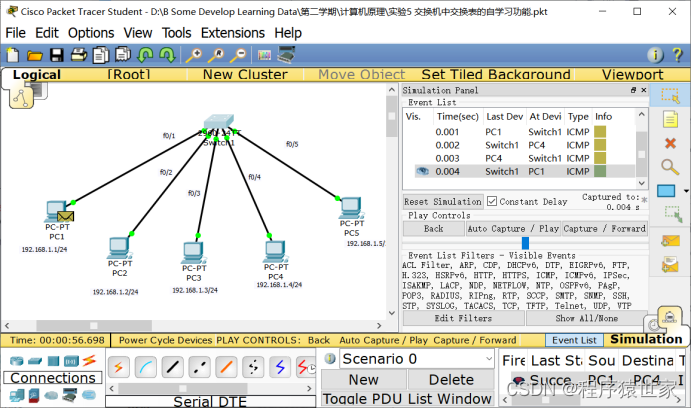
Task: Click the Capture / Forward button
Action: click(605, 228)
